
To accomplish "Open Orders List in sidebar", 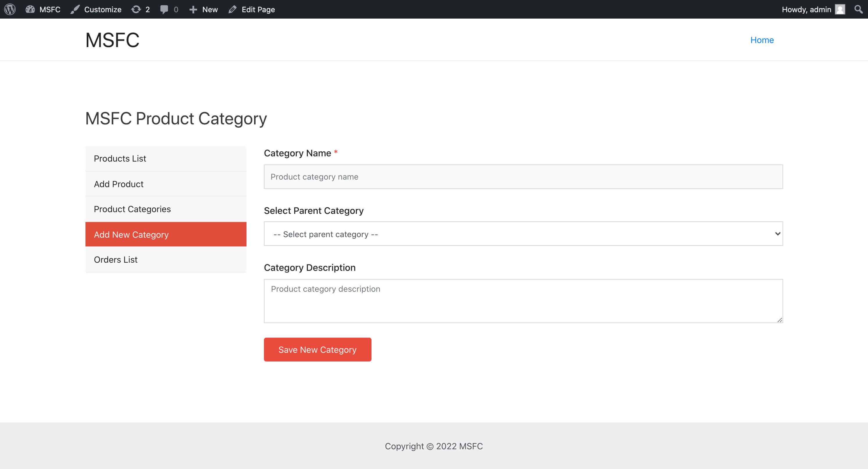I will click(x=116, y=259).
